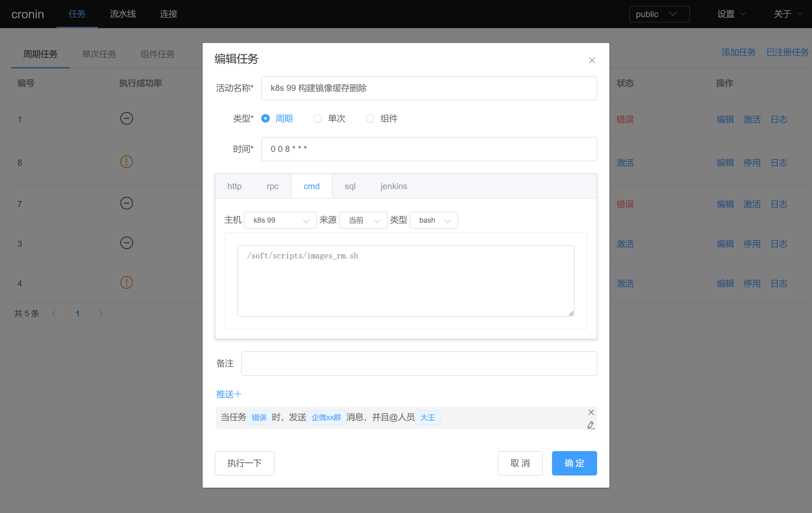
Task: Click the resize handle of script textarea
Action: pyautogui.click(x=571, y=313)
